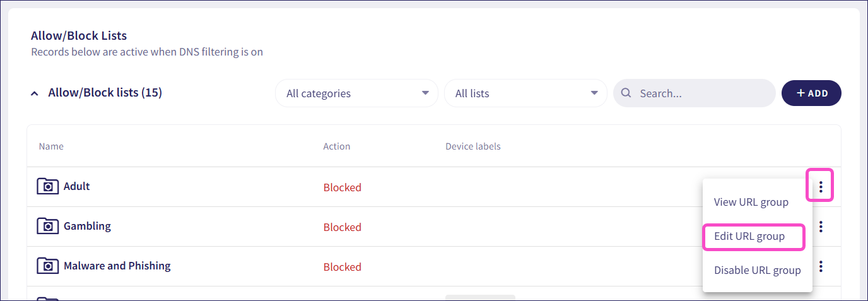The height and width of the screenshot is (301, 868).
Task: Click the Malware and Phishing name
Action: tap(117, 266)
